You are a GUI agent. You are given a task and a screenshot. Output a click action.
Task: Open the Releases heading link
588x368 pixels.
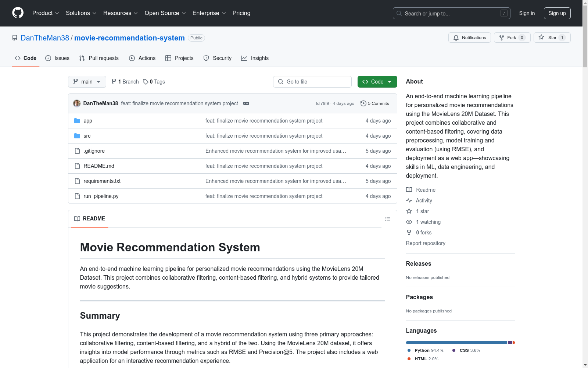click(419, 263)
